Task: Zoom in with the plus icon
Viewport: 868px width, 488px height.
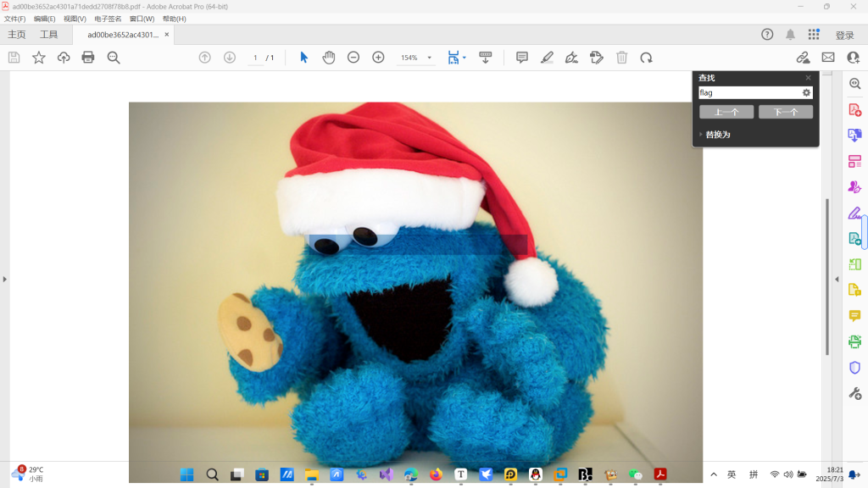Action: click(x=378, y=58)
